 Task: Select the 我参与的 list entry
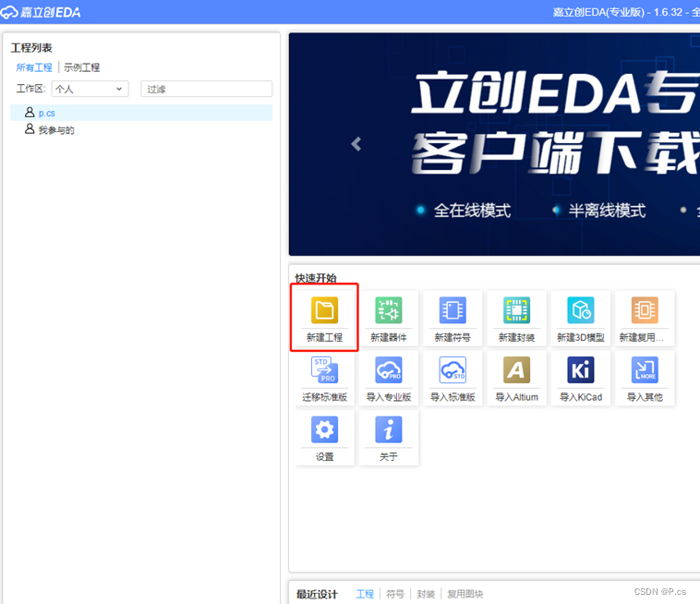click(141, 130)
